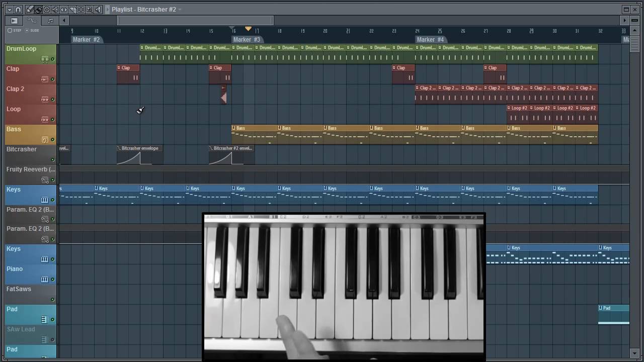Click the Bass track clef icon
This screenshot has height=362, width=644.
(45, 140)
